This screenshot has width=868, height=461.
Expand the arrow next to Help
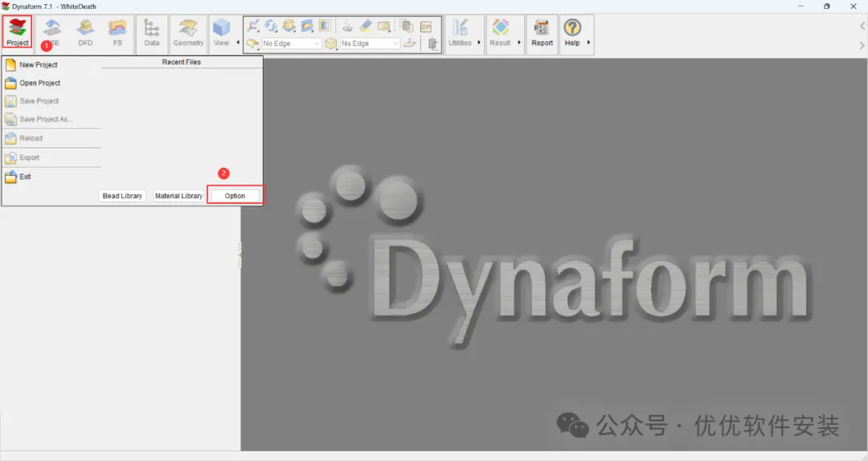588,43
